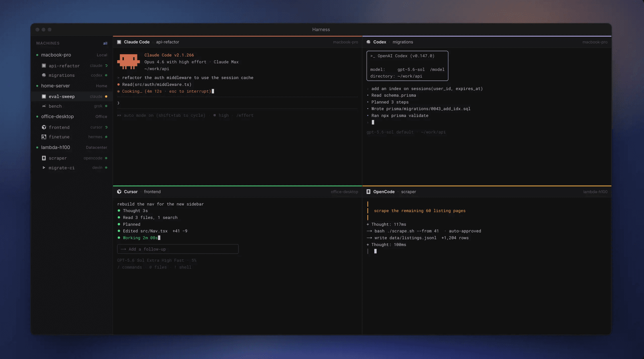Viewport: 644px width, 359px height.
Task: Click the "Datacenter" tag beside lambda-h100
Action: [97, 148]
